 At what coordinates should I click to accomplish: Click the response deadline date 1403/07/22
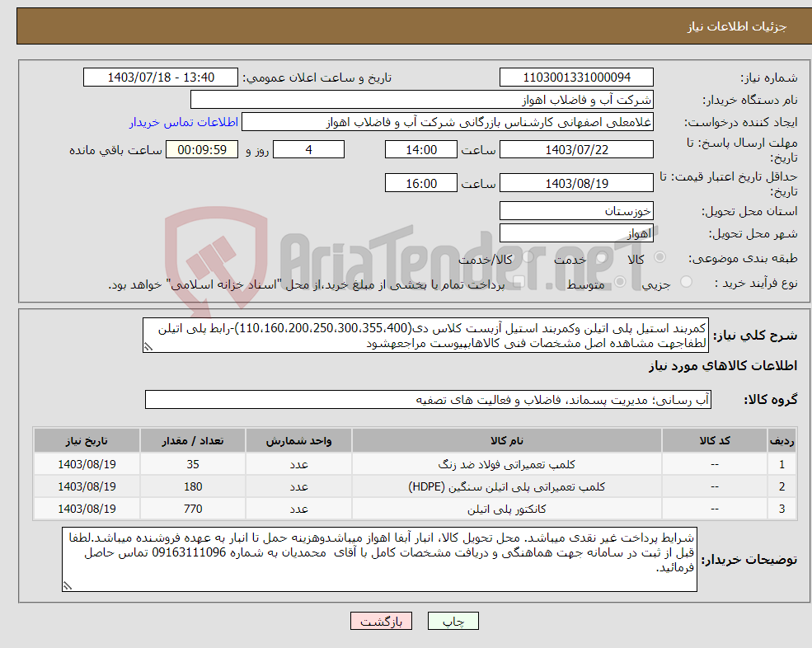576,150
